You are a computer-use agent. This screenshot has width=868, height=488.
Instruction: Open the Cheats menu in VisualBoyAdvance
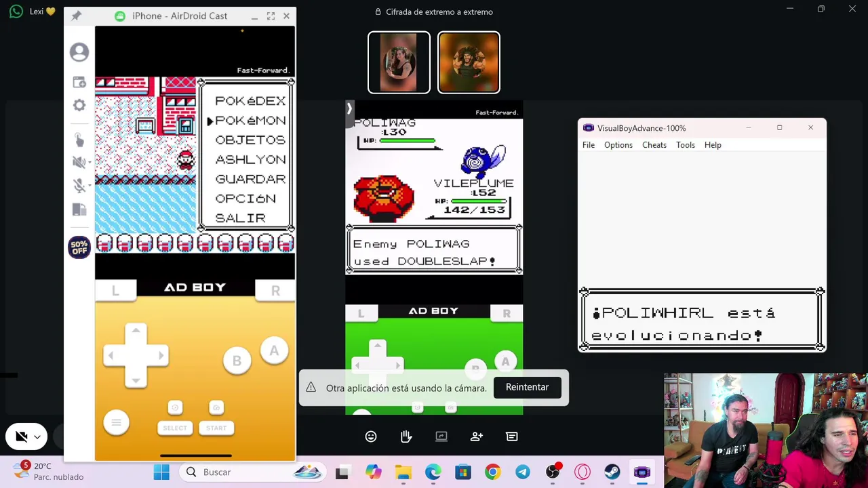point(654,145)
